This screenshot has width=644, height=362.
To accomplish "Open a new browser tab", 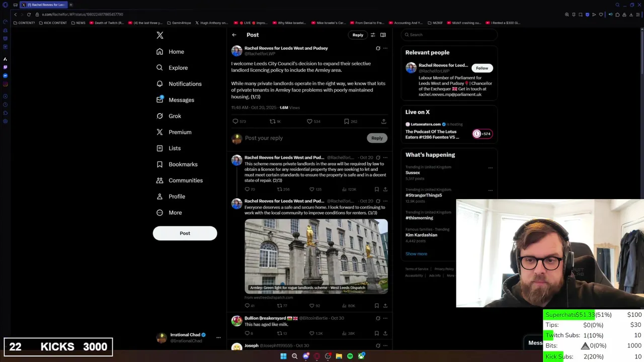I will [71, 5].
